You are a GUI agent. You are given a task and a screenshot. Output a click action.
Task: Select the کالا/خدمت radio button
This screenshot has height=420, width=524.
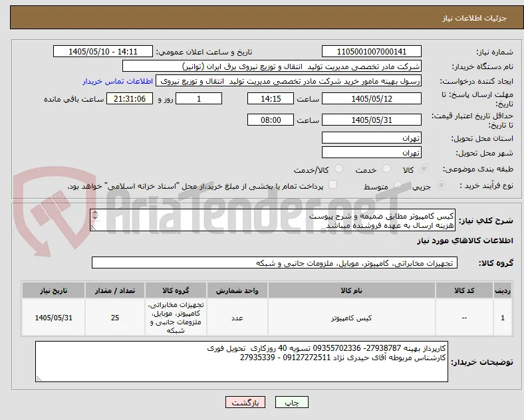click(338, 169)
